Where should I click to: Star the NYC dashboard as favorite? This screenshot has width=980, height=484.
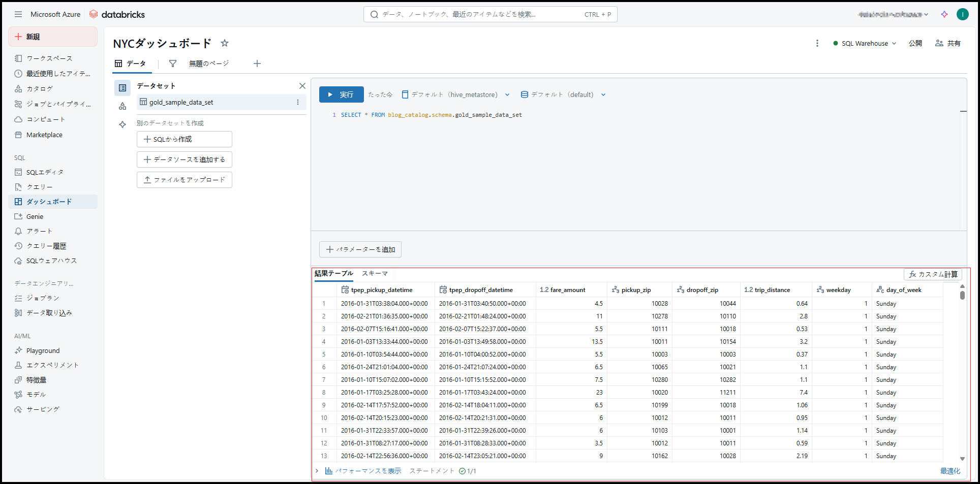pyautogui.click(x=225, y=43)
